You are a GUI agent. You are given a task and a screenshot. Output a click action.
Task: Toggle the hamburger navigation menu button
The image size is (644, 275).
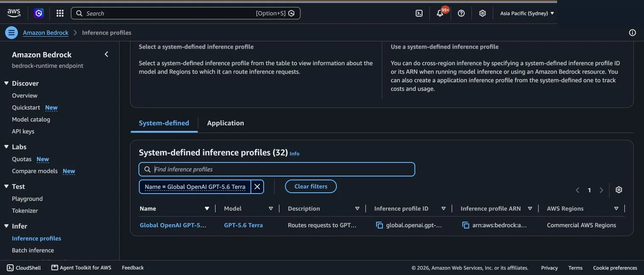[11, 32]
